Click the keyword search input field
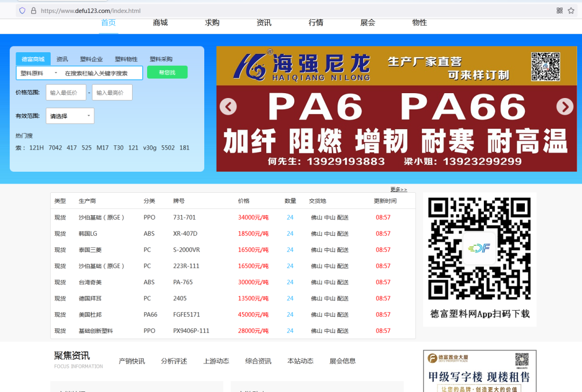This screenshot has width=582, height=392. point(101,73)
